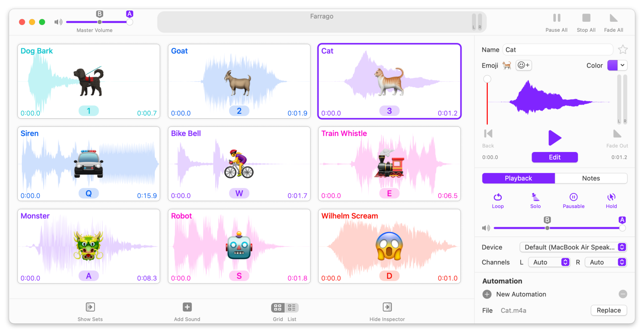Screen dimensions: 644x335
Task: Open the Device output dropdown
Action: (573, 247)
